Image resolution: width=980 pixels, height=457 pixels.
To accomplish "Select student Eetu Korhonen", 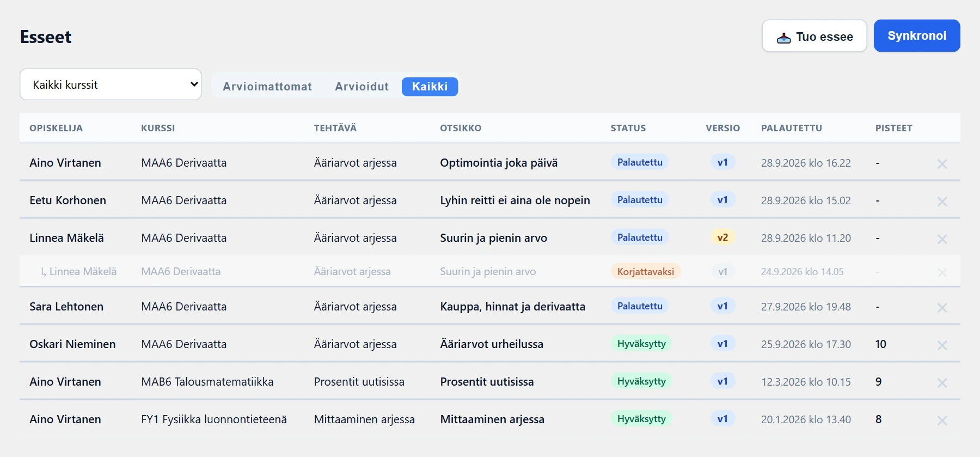I will (68, 200).
